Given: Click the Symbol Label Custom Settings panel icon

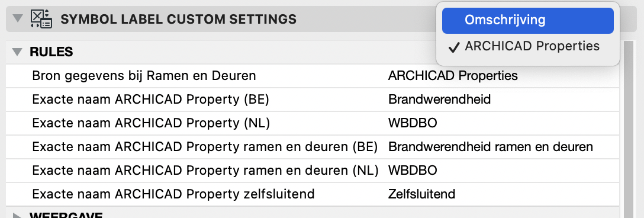Looking at the screenshot, I should tap(41, 19).
